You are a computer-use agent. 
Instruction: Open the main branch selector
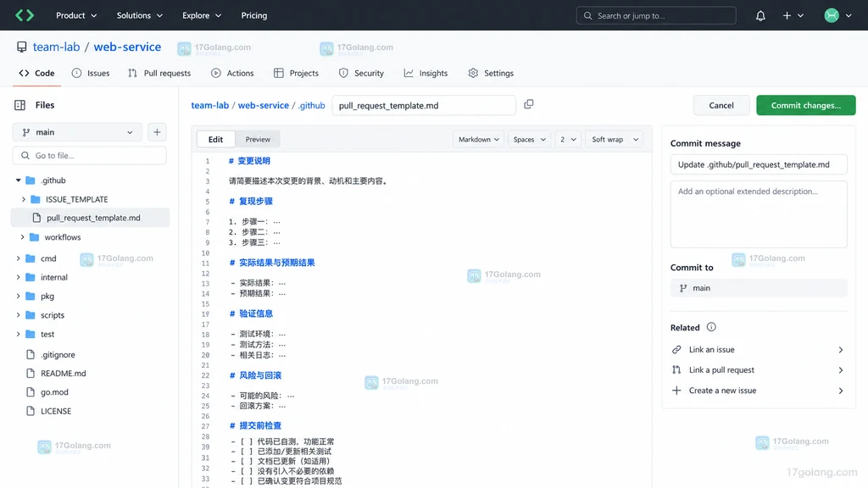click(x=77, y=132)
